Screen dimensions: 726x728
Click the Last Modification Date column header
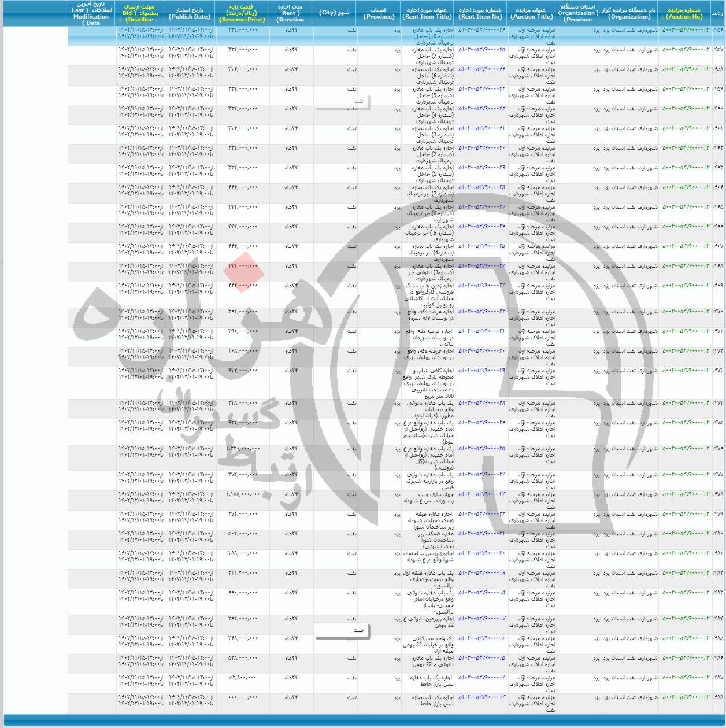tap(91, 13)
